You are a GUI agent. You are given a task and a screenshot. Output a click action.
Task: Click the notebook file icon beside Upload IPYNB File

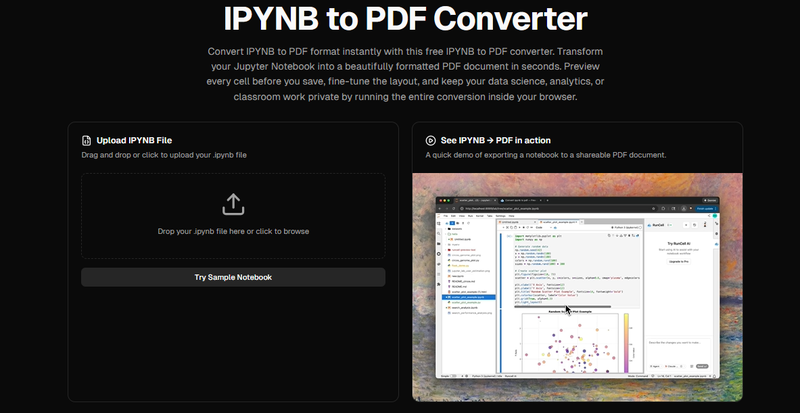pos(86,140)
